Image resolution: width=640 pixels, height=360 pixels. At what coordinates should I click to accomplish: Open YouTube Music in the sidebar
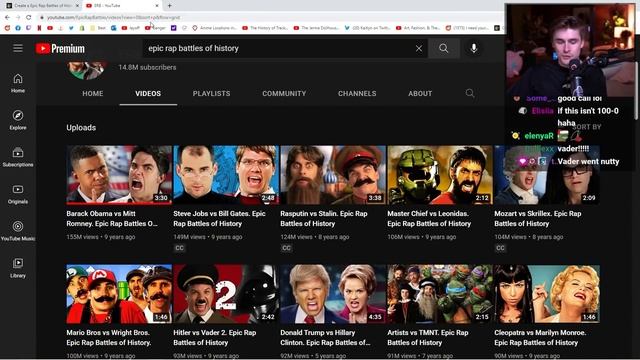pyautogui.click(x=18, y=231)
